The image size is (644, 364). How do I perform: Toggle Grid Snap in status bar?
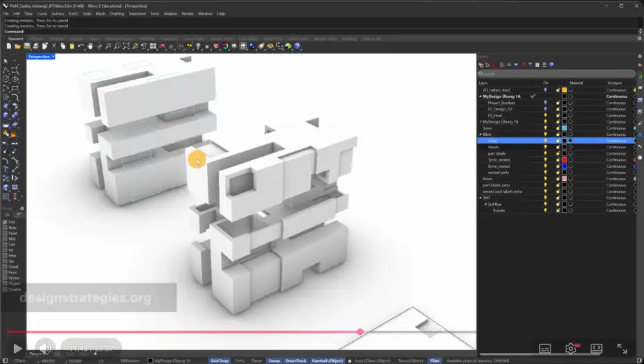[220, 361]
